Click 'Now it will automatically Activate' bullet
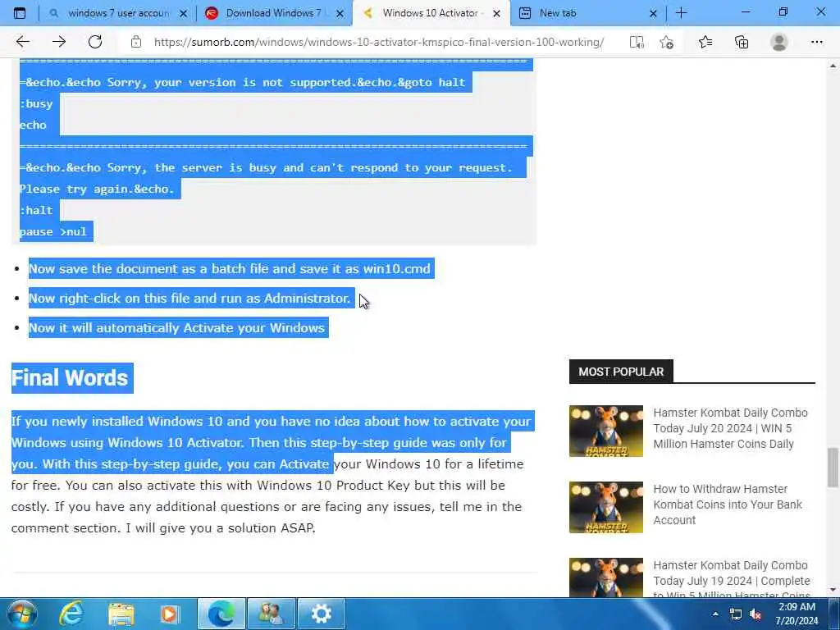The image size is (840, 630). pyautogui.click(x=177, y=328)
